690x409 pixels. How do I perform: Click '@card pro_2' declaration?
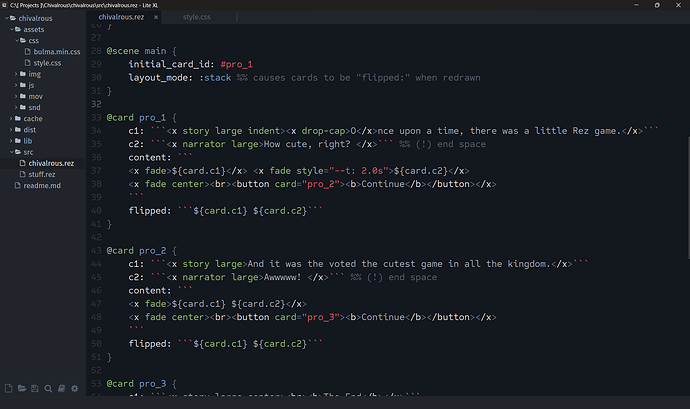tap(136, 251)
